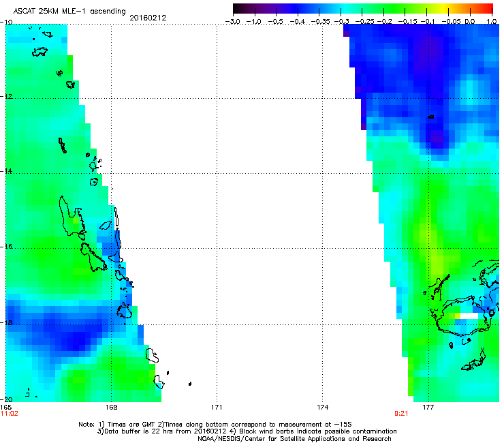Click the NOAA/NESDIS credit line
Viewport: 504px width, 443px height.
[x=294, y=439]
